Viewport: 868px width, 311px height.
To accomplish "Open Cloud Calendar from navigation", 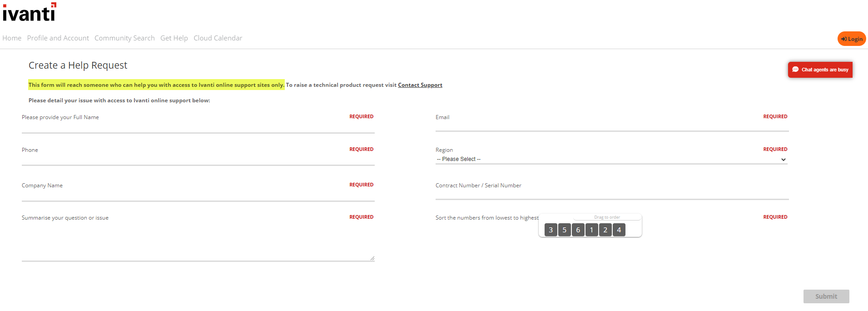I will coord(218,38).
